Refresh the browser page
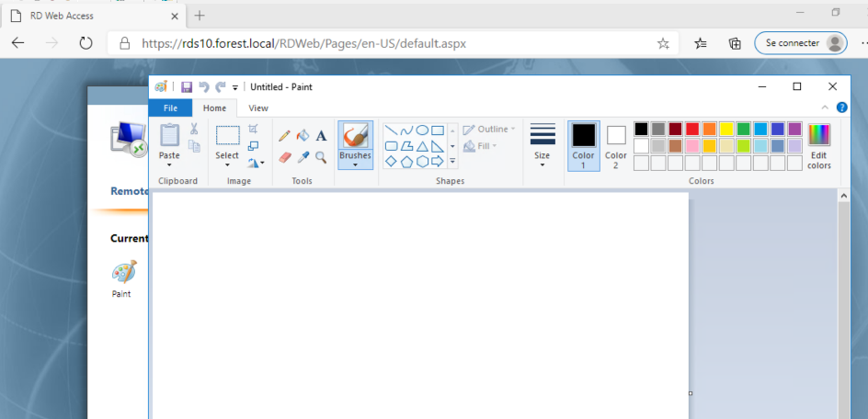 (86, 43)
